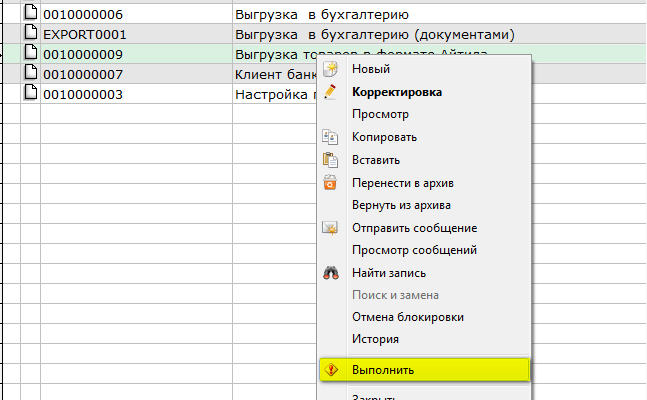The image size is (647, 400).
Task: Click the copy icon beside Копировать
Action: coord(331,137)
